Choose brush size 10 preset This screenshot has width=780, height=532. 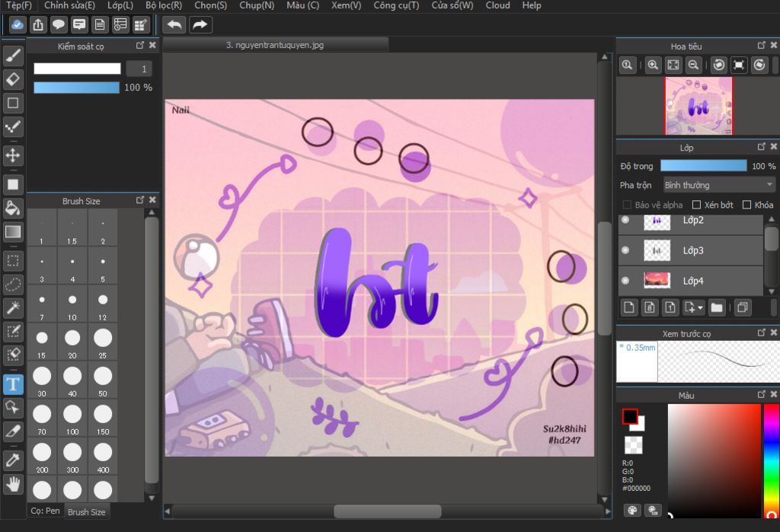[x=72, y=304]
